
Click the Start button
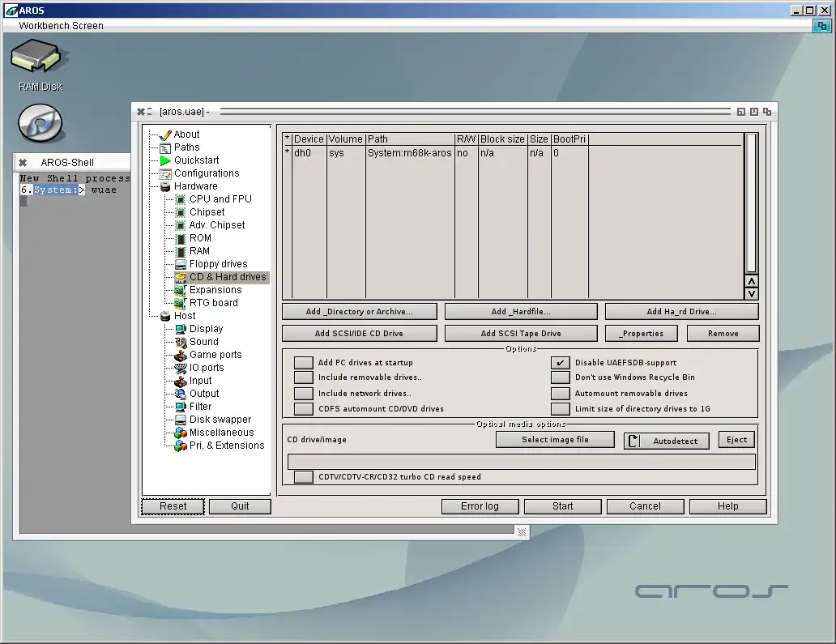pos(562,506)
